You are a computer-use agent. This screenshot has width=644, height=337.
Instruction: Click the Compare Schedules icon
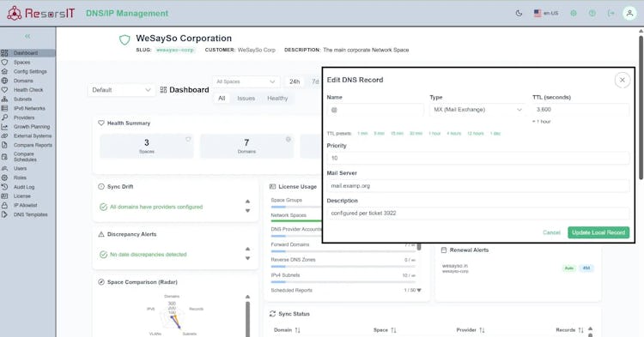pos(4,157)
